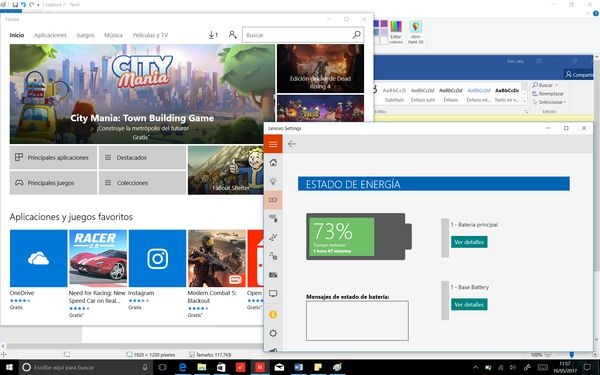
Task: Click Principales aplicaciones tile
Action: click(x=53, y=157)
